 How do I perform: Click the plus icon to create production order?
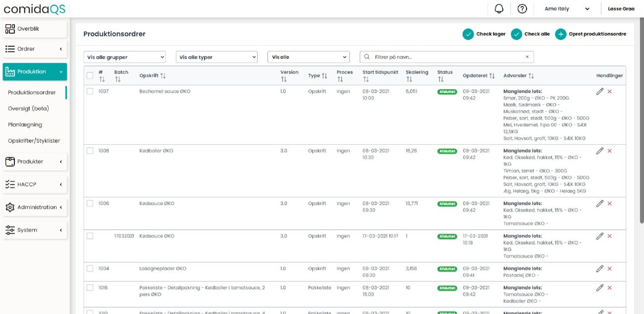click(560, 34)
